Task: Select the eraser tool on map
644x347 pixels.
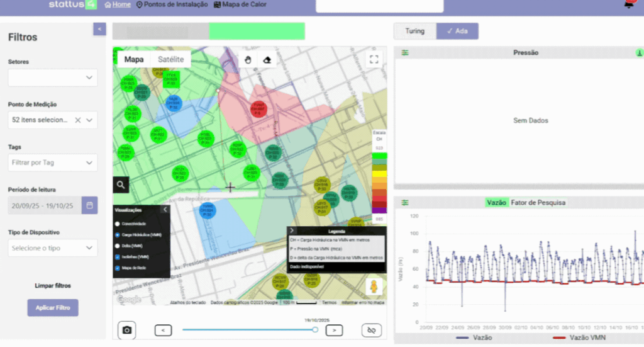Action: (x=267, y=59)
